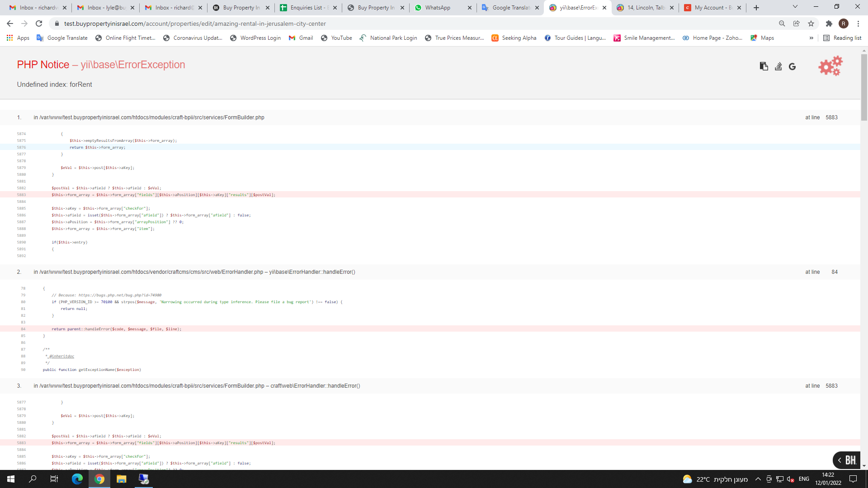Image resolution: width=868 pixels, height=488 pixels.
Task: Open the Chrome extensions puzzle icon
Action: [829, 23]
